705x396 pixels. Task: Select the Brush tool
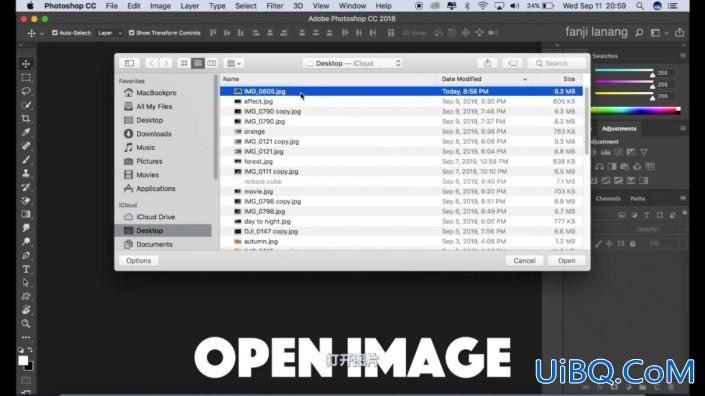point(26,160)
